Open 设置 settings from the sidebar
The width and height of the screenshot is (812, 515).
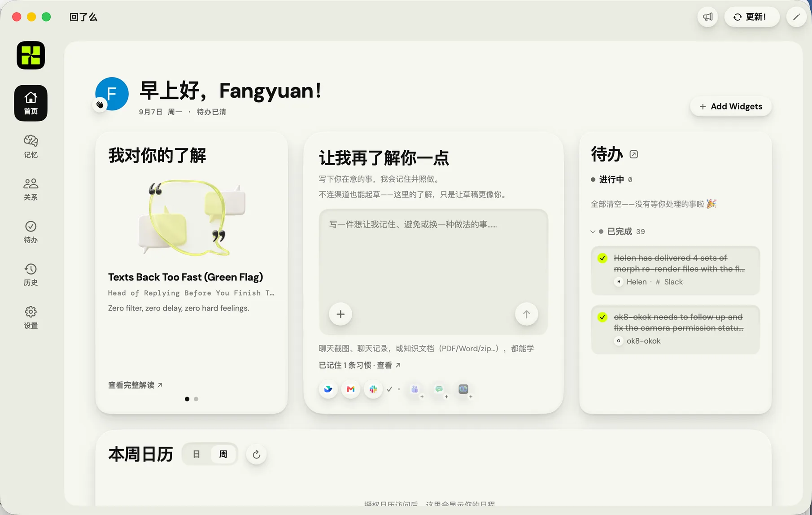click(31, 317)
